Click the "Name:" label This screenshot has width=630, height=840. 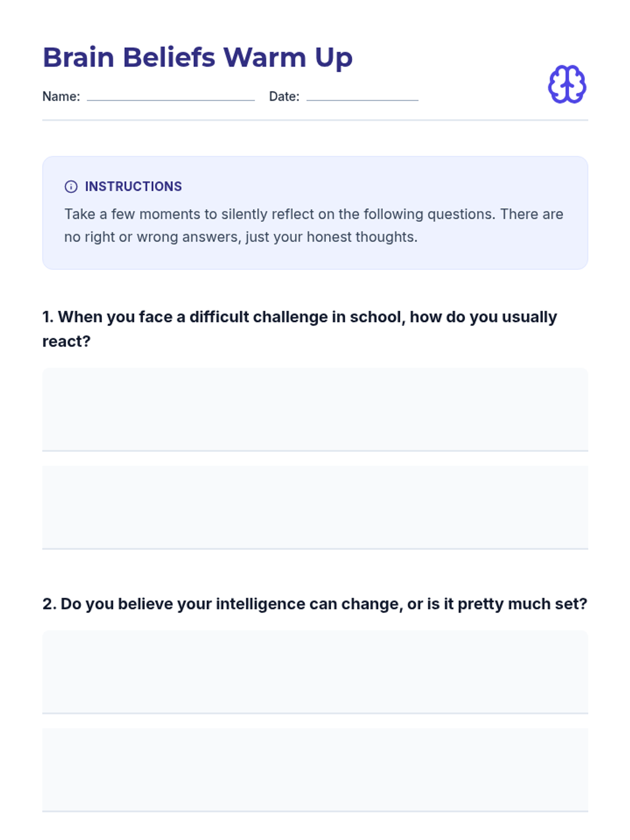pyautogui.click(x=61, y=97)
